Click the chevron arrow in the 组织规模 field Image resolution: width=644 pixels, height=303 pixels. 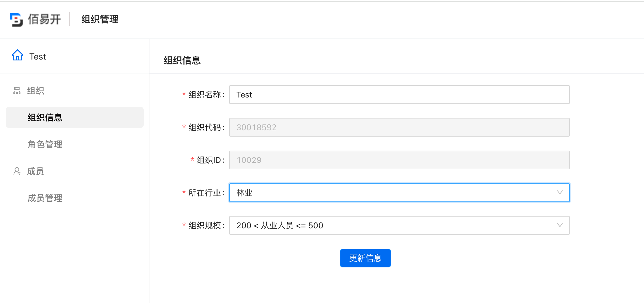(560, 225)
